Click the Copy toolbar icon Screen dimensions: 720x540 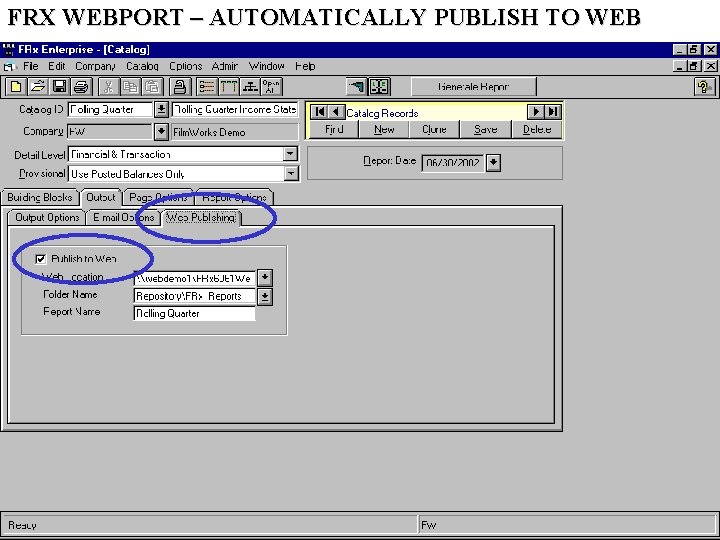coord(130,87)
